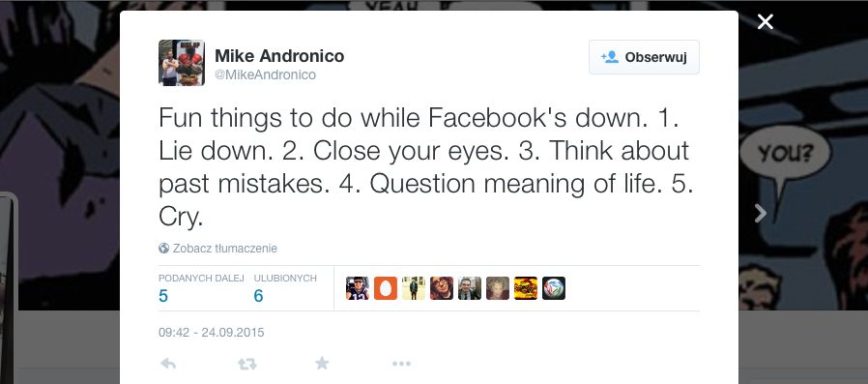The image size is (868, 384).
Task: Open the football jersey avatar profile
Action: (358, 288)
